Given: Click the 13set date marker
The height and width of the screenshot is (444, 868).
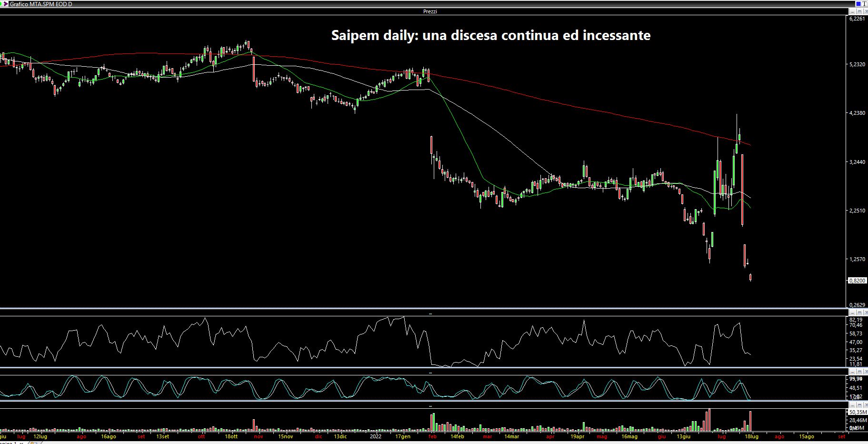Looking at the screenshot, I should (x=162, y=436).
